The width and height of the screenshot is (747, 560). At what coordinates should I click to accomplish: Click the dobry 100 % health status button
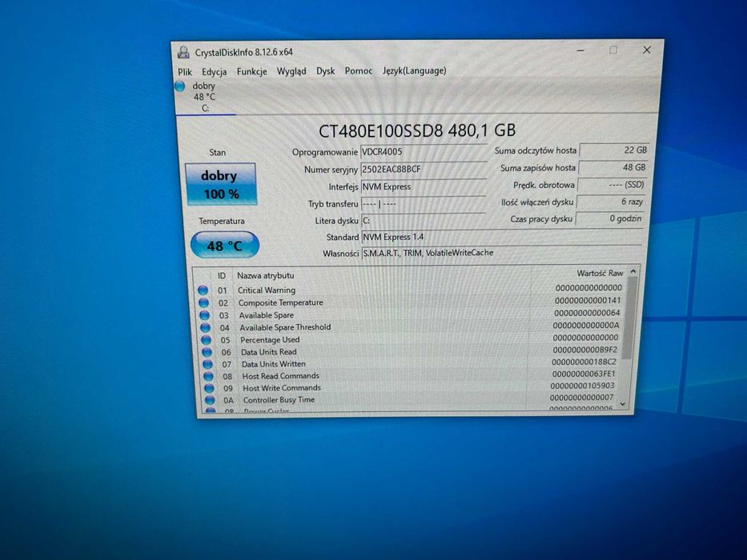tap(220, 184)
